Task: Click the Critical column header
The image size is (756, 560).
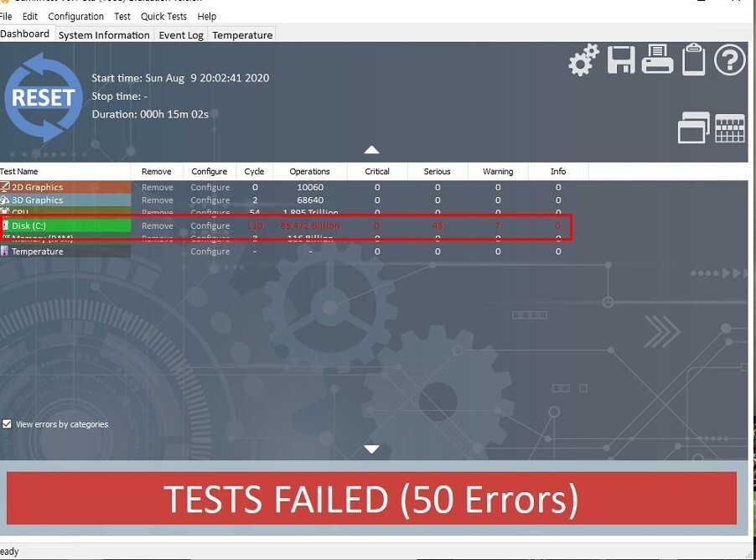Action: 377,171
